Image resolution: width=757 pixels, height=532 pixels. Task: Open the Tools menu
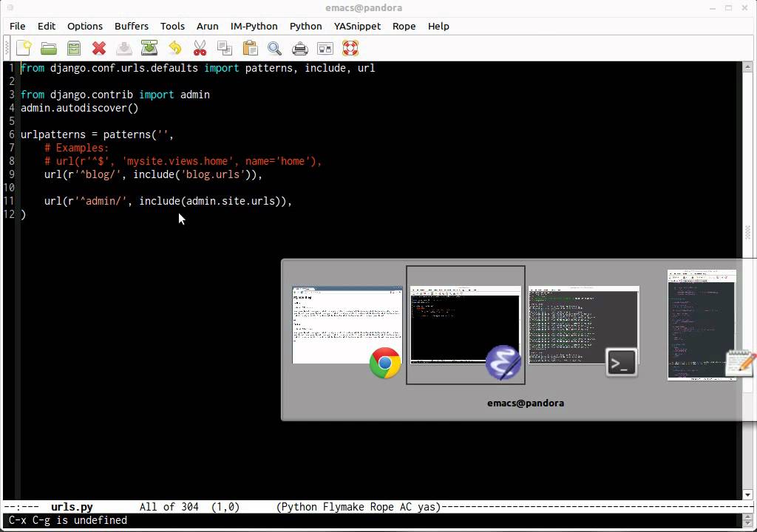point(172,26)
